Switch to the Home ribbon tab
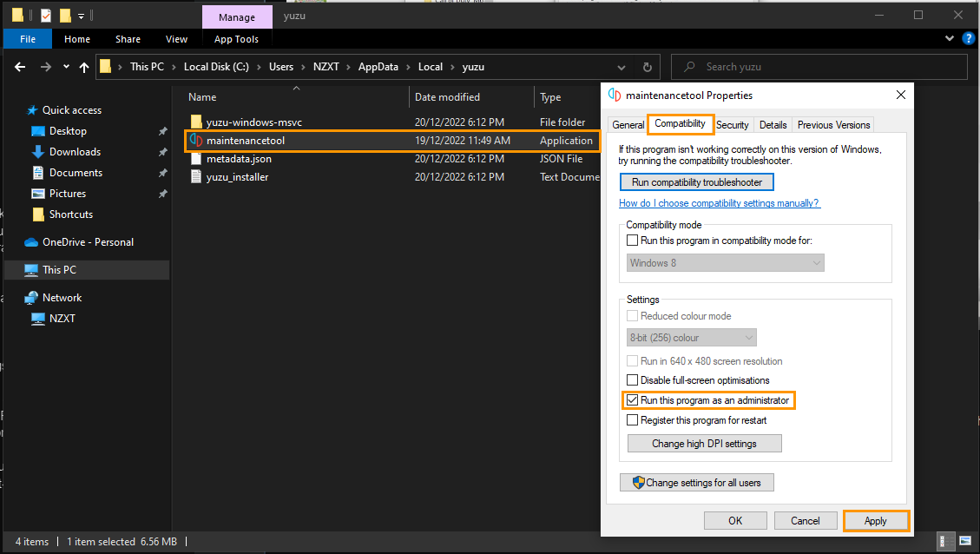 pyautogui.click(x=77, y=39)
